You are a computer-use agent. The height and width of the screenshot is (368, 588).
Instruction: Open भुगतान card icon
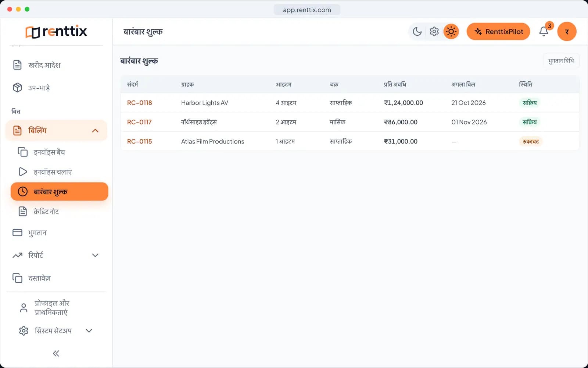tap(17, 233)
